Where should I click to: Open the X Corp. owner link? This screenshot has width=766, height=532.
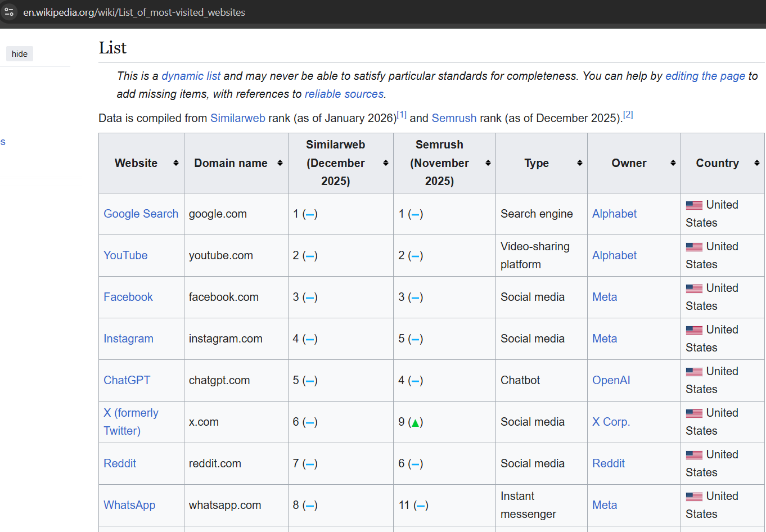(x=611, y=422)
